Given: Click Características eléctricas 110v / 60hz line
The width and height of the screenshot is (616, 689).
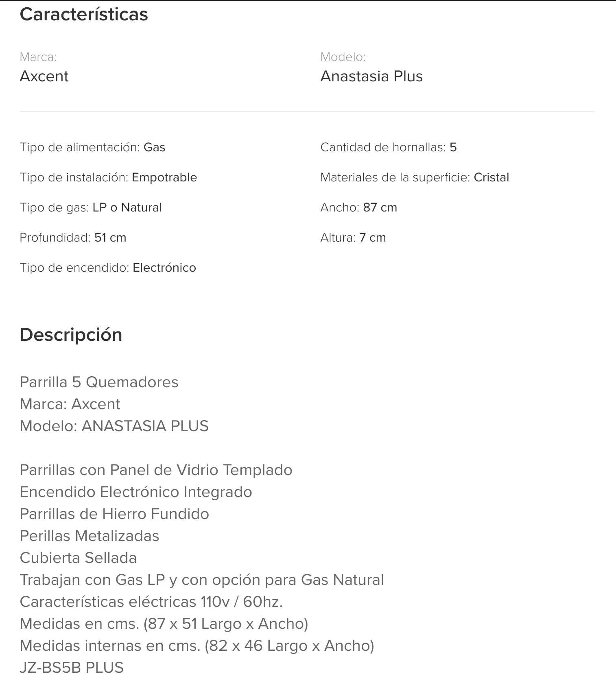Looking at the screenshot, I should [x=151, y=602].
